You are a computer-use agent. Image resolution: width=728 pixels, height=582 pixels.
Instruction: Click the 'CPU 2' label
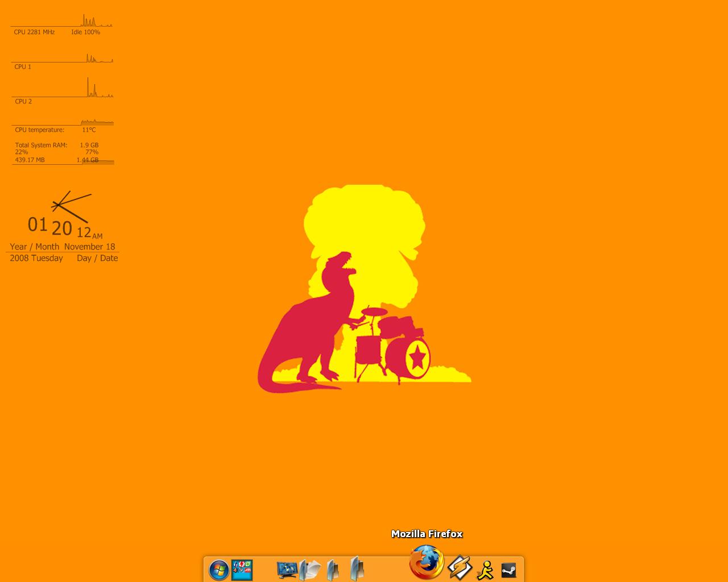pos(23,102)
